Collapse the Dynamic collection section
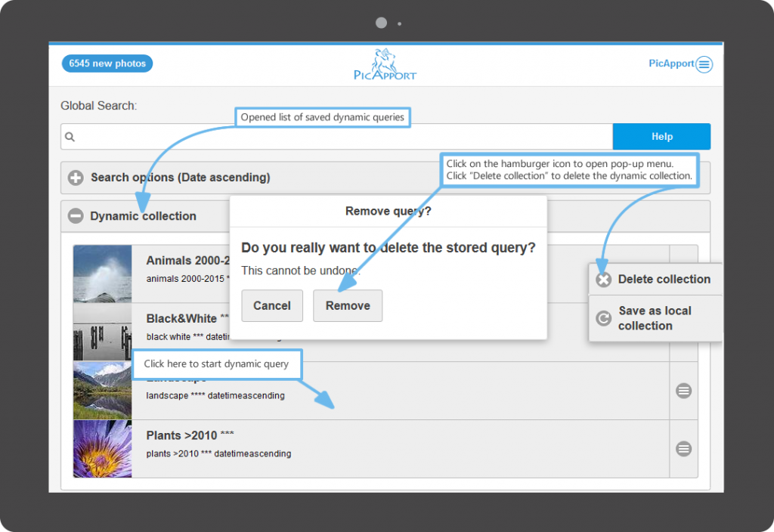This screenshot has height=532, width=774. 76,216
